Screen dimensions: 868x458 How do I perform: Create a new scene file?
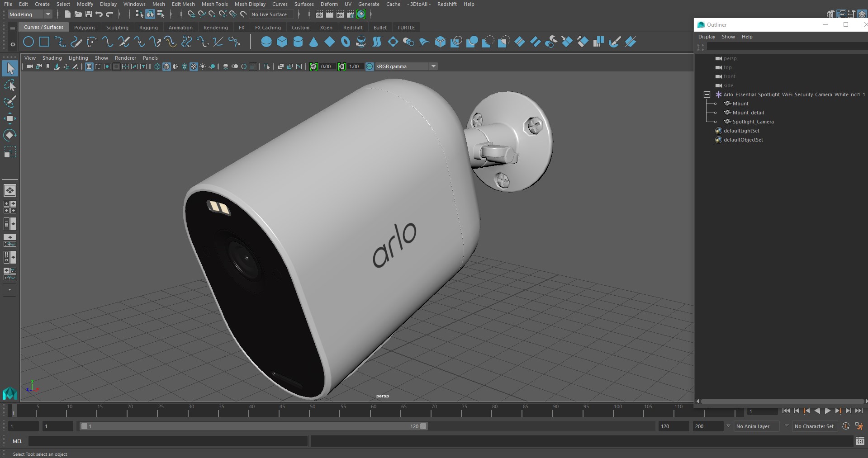coord(67,14)
